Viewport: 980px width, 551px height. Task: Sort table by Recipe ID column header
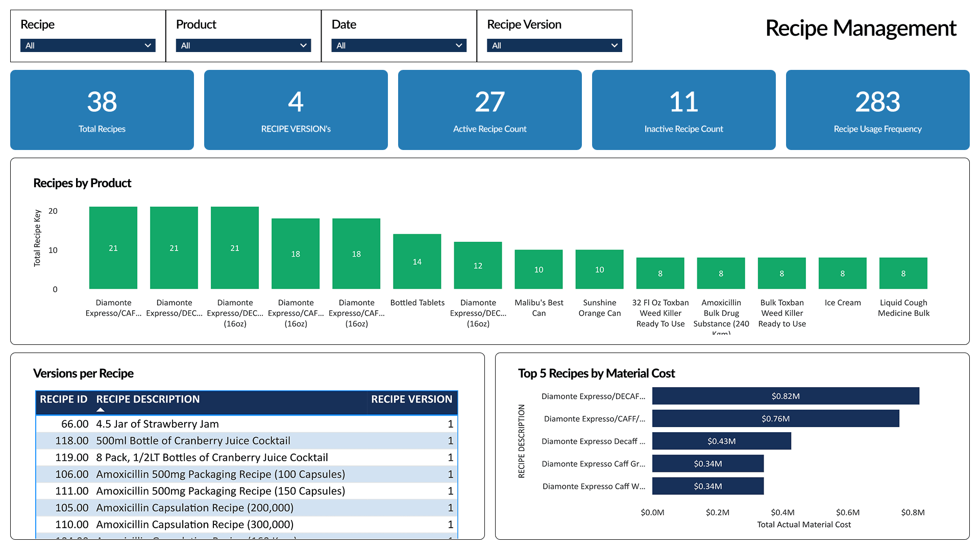[x=63, y=399]
